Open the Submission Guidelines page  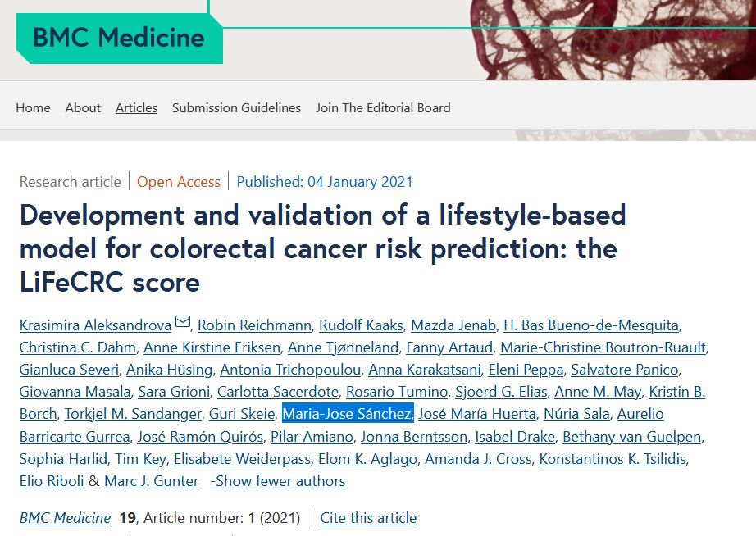(x=236, y=107)
